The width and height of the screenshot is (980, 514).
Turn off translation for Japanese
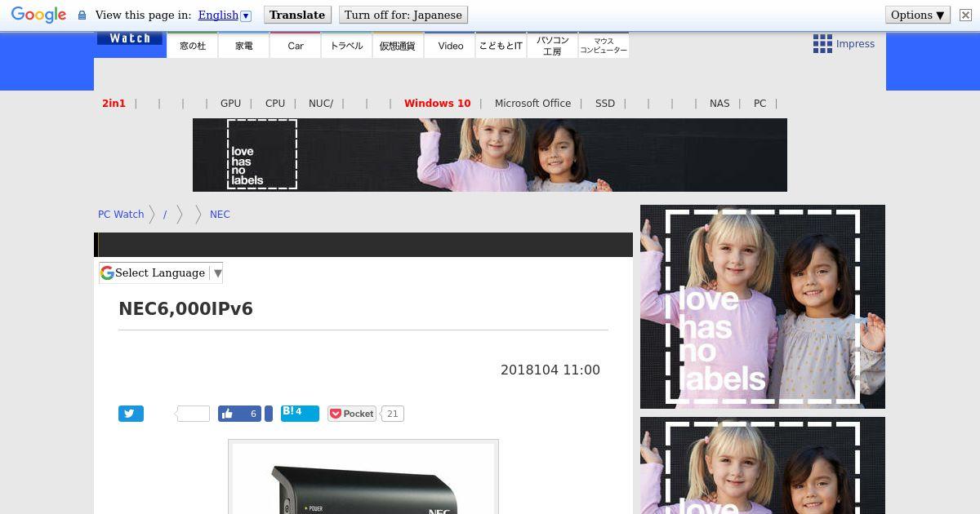tap(403, 15)
